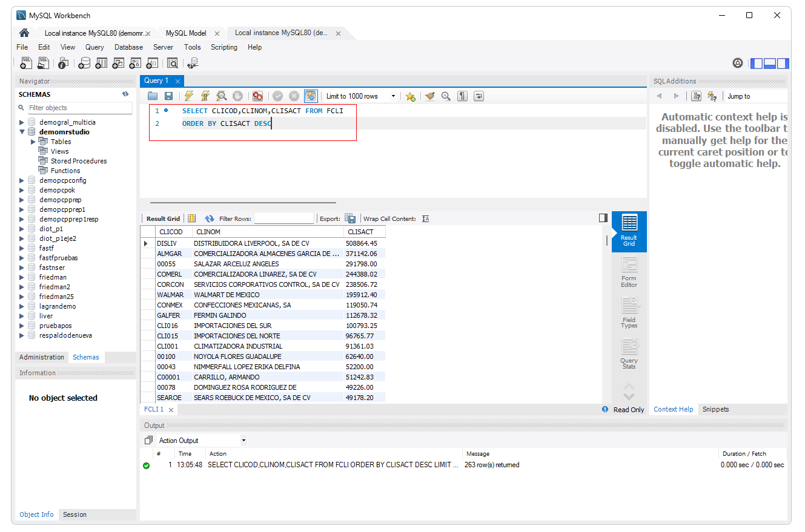Switch to the Snippets tab
The width and height of the screenshot is (805, 532).
pyautogui.click(x=715, y=409)
